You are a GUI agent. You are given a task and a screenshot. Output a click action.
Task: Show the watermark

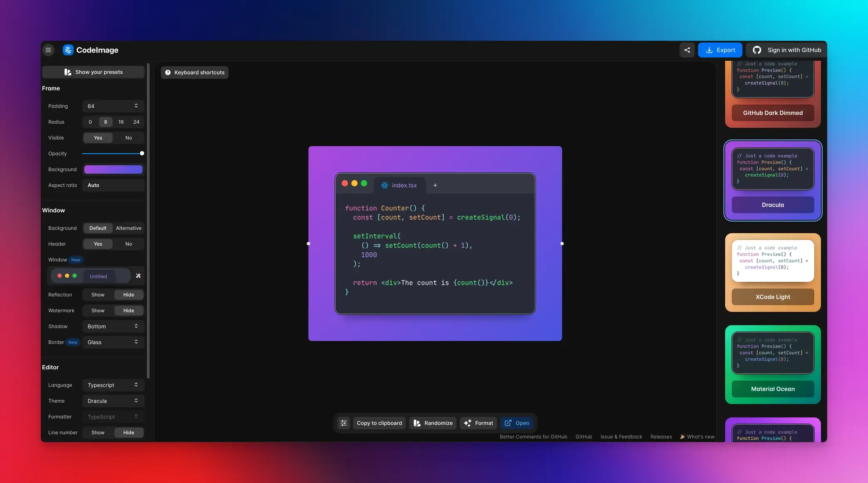[98, 310]
